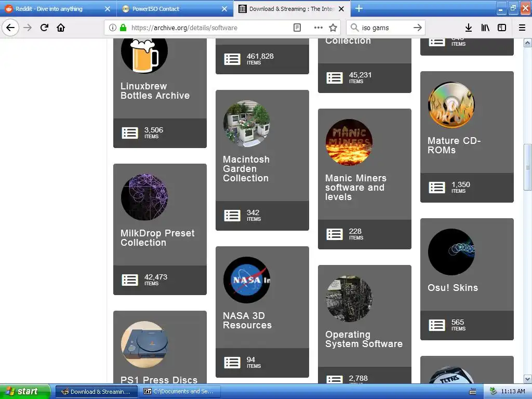Viewport: 532px width, 399px height.
Task: Open the Firefox hamburger menu
Action: 522,28
